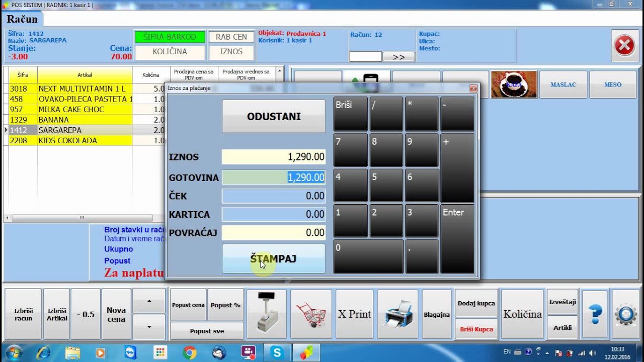This screenshot has width=644, height=362.
Task: Click the >> button next to Račun field
Action: pyautogui.click(x=398, y=57)
